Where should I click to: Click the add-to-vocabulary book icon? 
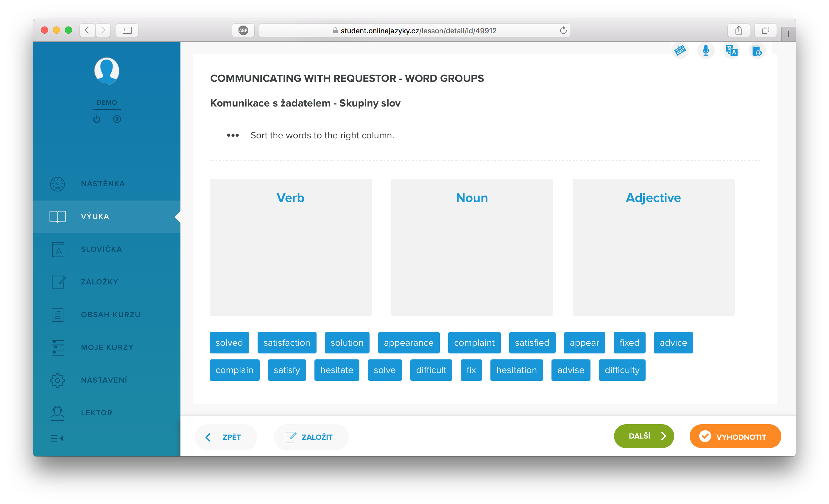(757, 51)
